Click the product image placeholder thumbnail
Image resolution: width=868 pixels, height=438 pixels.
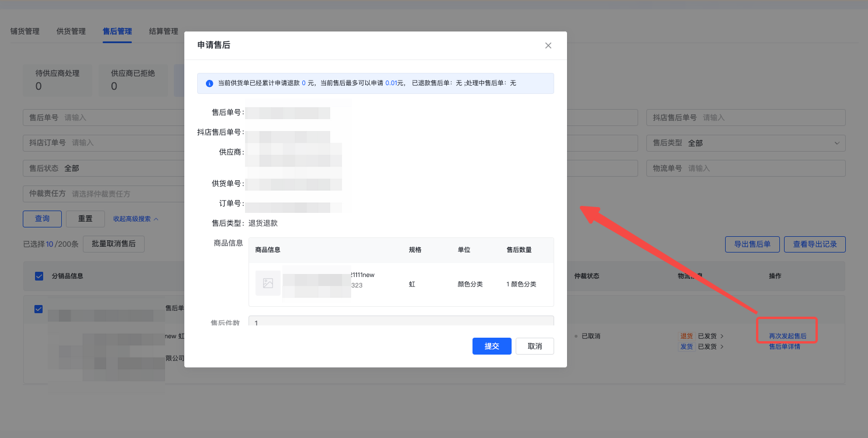(268, 283)
